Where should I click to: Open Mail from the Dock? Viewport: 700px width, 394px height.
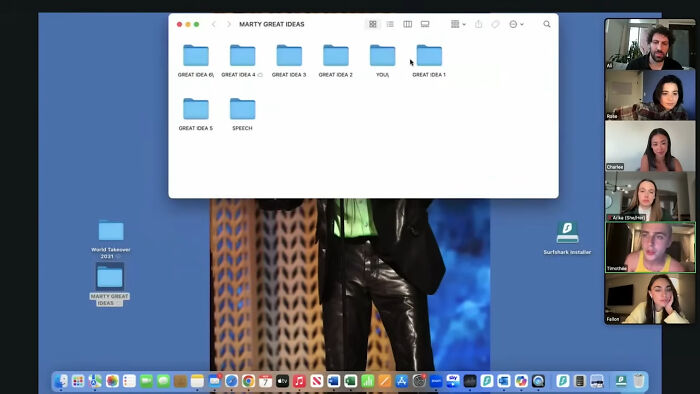coord(215,381)
